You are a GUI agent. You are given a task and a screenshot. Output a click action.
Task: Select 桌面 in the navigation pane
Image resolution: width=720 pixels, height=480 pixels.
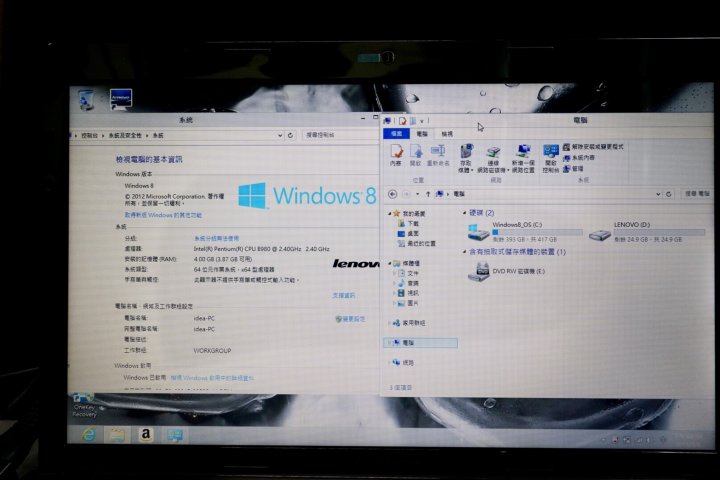408,234
